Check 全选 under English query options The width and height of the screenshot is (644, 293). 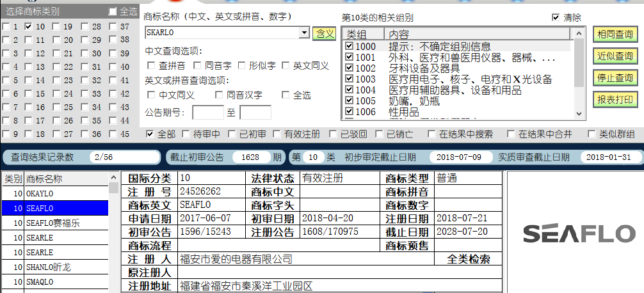[285, 95]
